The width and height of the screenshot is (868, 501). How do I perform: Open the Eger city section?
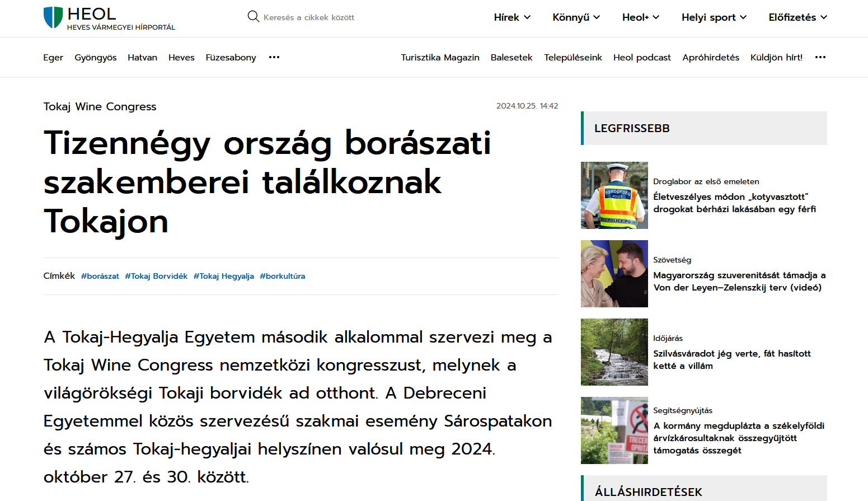point(53,57)
